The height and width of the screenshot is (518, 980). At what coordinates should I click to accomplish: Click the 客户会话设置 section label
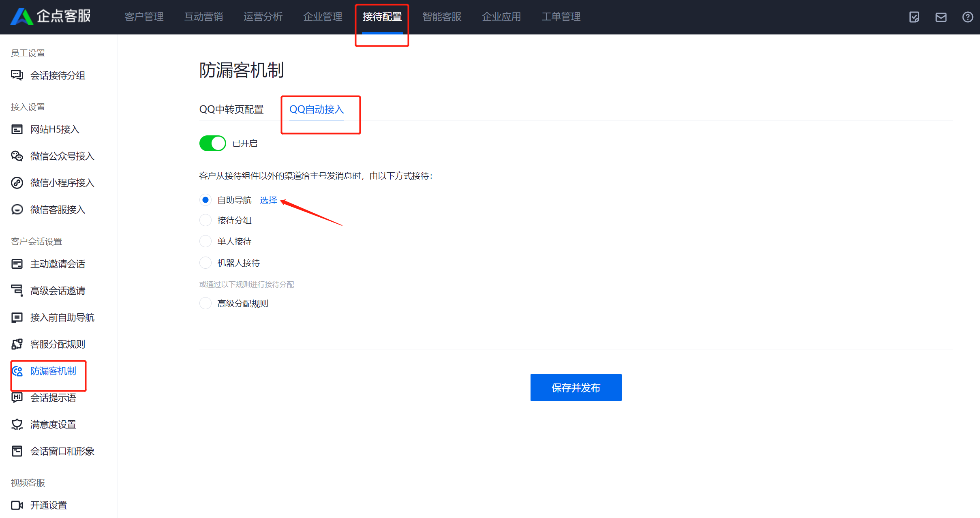36,242
